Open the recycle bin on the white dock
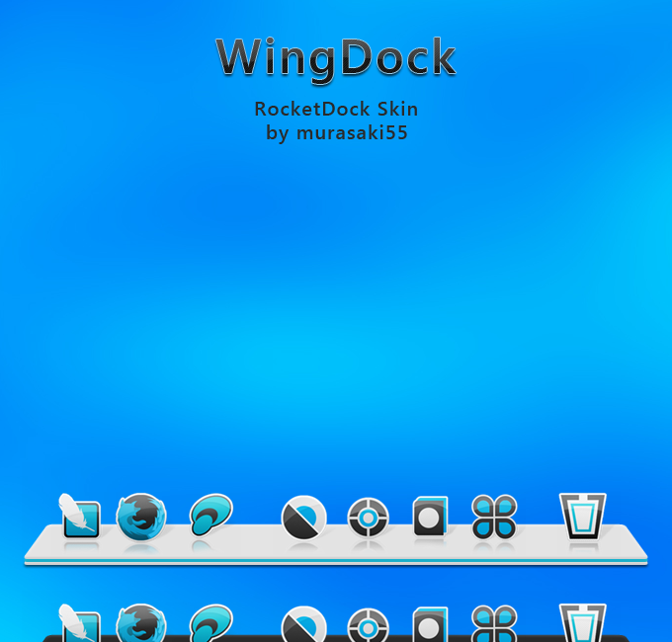 582,517
